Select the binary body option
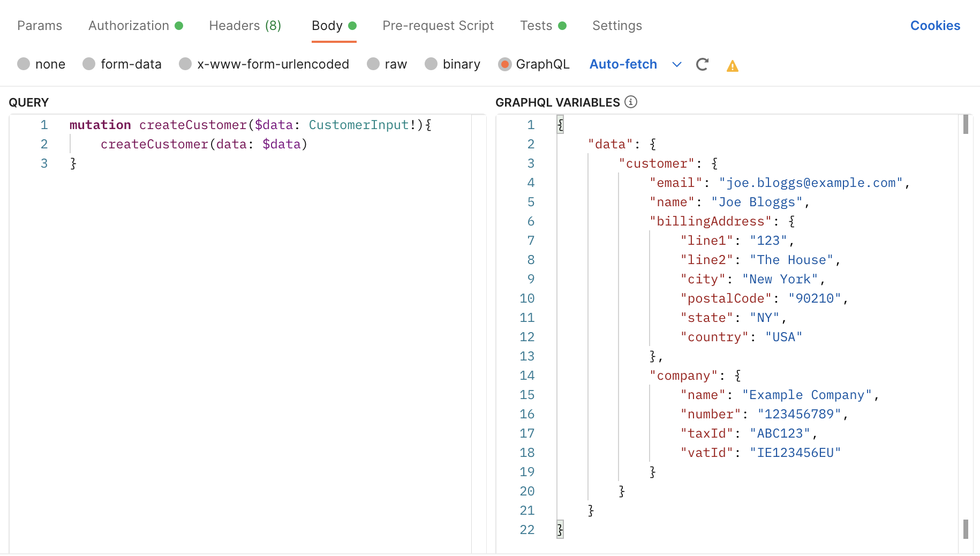This screenshot has width=980, height=556. tap(431, 64)
